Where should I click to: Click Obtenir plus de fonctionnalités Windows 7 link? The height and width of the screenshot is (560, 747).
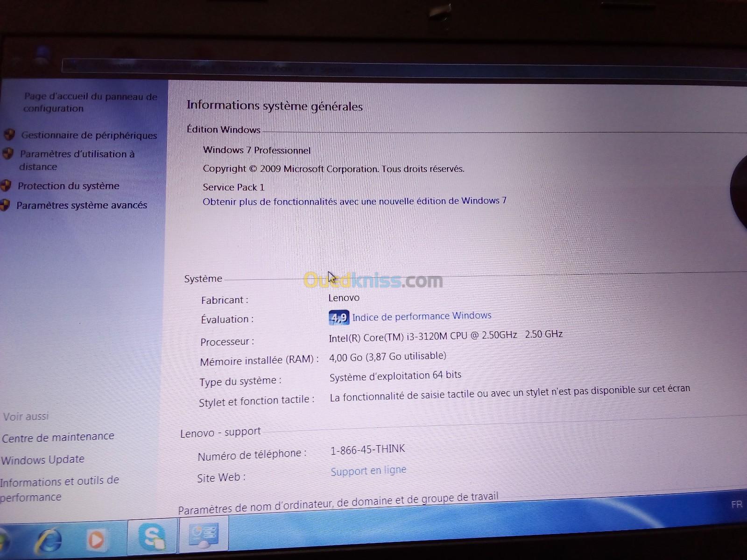354,201
